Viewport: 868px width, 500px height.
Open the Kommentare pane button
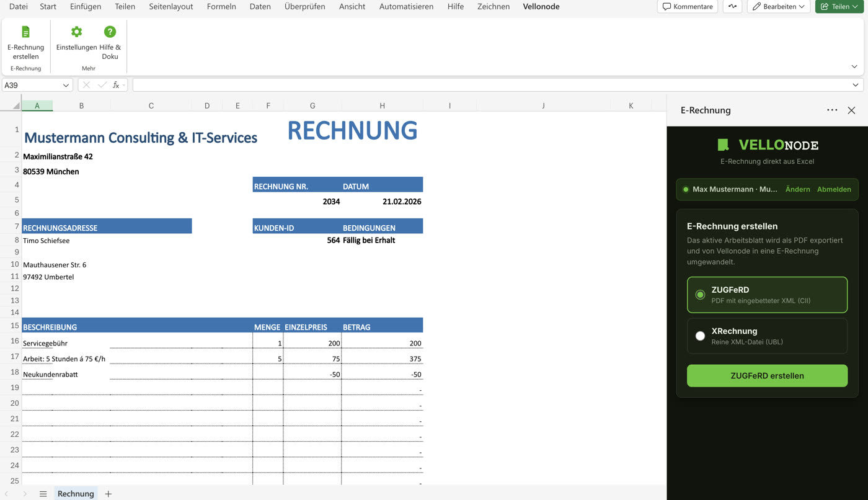coord(688,7)
